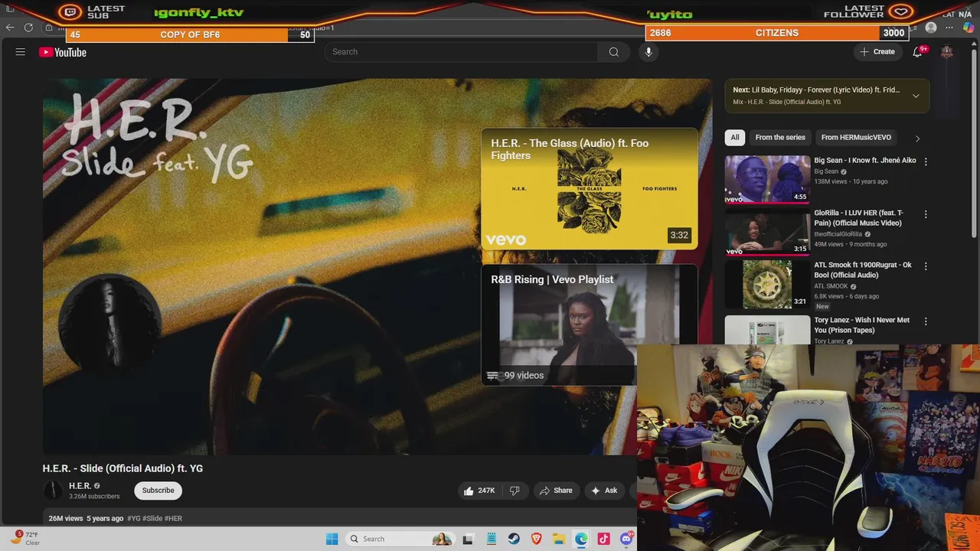
Task: Select the All filter chip
Action: (x=735, y=138)
